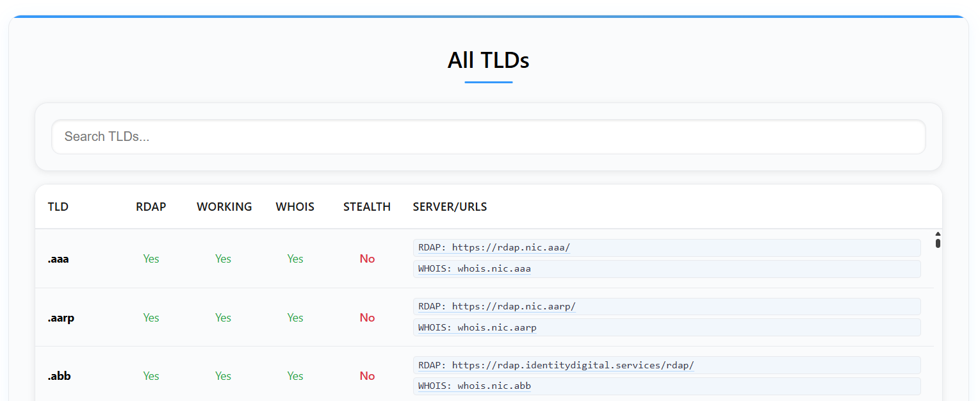Screen dimensions: 980x401
Task: Click the All TLDs page heading
Action: 488,60
